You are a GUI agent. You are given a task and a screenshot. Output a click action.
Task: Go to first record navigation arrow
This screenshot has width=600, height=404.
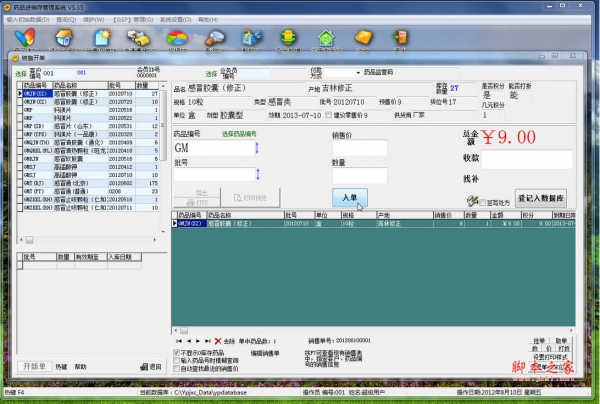tap(178, 341)
